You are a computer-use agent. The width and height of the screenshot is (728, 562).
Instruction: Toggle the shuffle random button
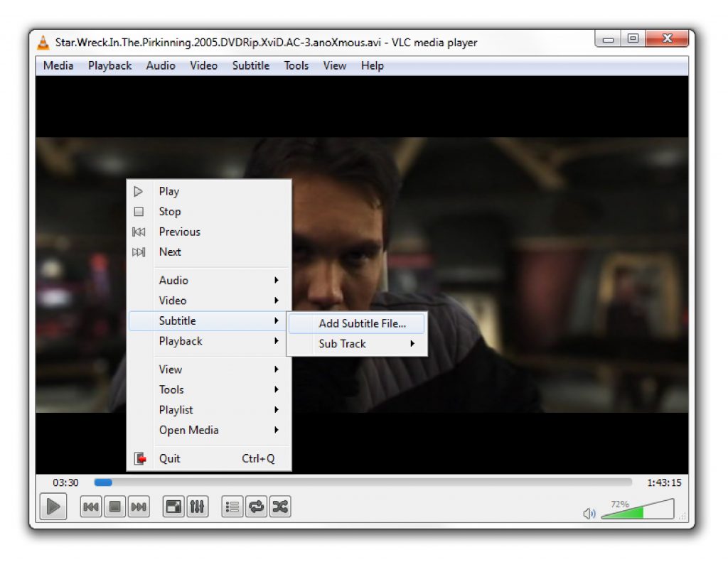tap(280, 507)
